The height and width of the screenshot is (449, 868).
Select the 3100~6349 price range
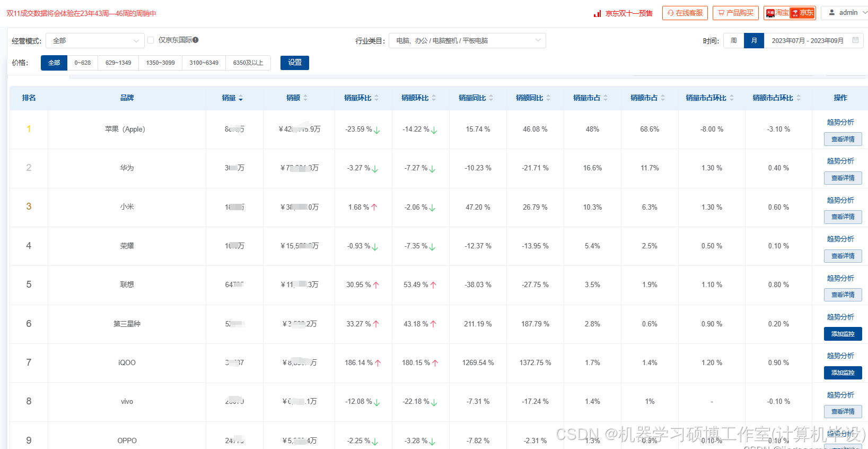(x=204, y=63)
